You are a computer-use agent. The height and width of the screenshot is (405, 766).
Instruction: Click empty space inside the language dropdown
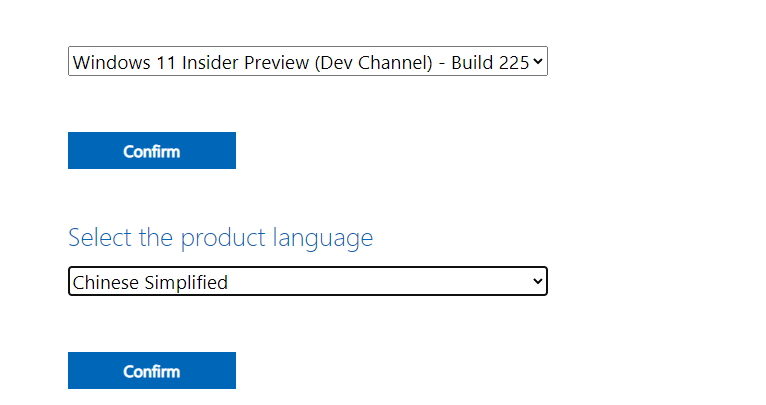pos(400,282)
